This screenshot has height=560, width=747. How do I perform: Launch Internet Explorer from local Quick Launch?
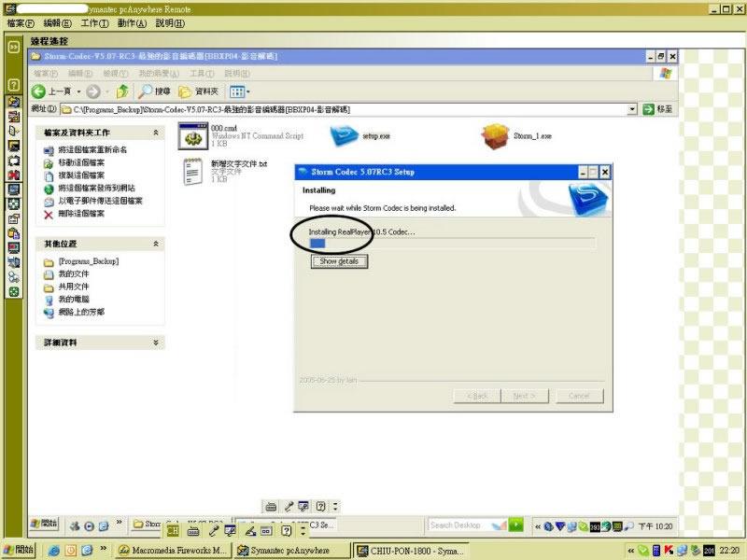tap(54, 551)
